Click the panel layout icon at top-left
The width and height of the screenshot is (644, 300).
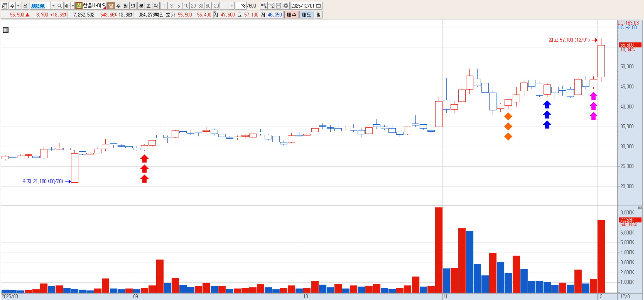click(4, 6)
